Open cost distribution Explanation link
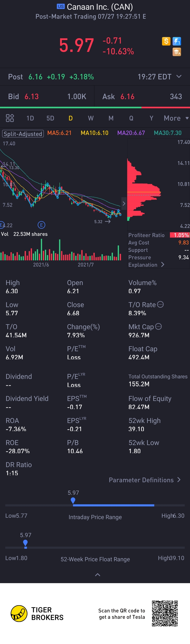This screenshot has height=644, width=190. (146, 265)
